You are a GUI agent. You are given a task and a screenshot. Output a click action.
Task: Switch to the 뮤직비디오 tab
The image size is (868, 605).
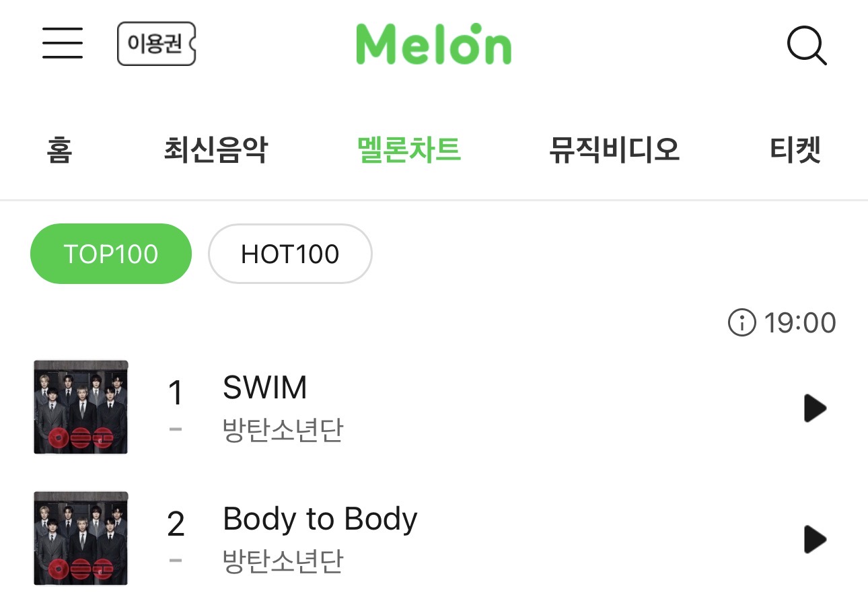[x=614, y=149]
